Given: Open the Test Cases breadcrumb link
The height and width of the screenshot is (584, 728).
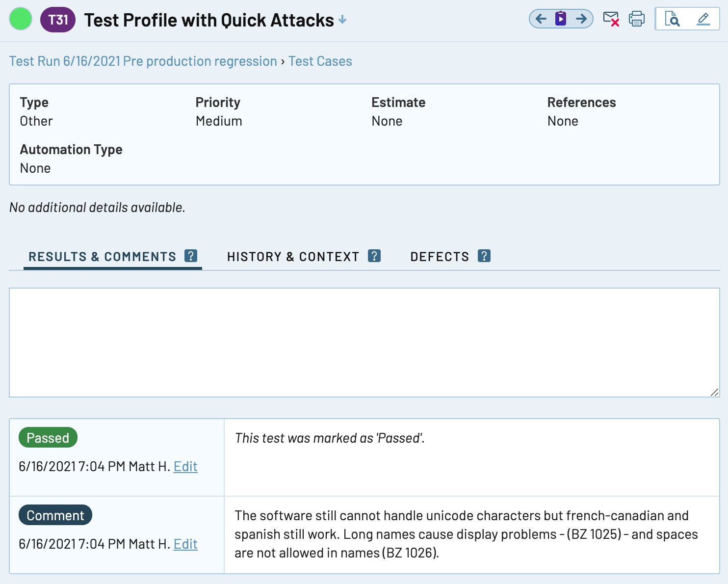Looking at the screenshot, I should tap(320, 61).
